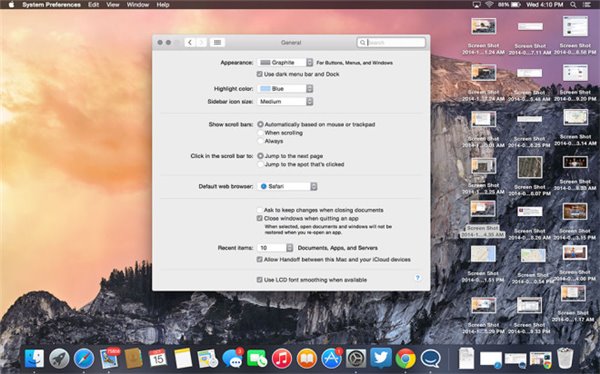Open the App Store Dock icon
Viewport: 600px width, 374px height.
point(331,359)
